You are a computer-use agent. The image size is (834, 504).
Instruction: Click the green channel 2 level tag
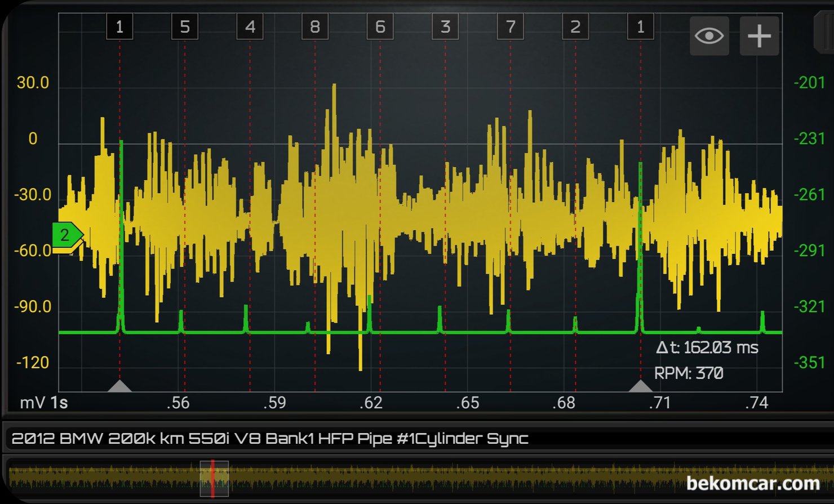pyautogui.click(x=66, y=235)
